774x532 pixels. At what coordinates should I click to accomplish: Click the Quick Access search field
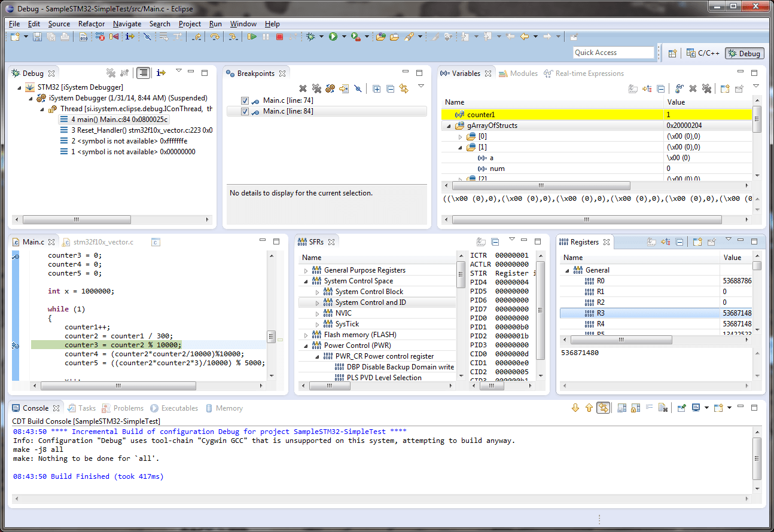point(613,53)
